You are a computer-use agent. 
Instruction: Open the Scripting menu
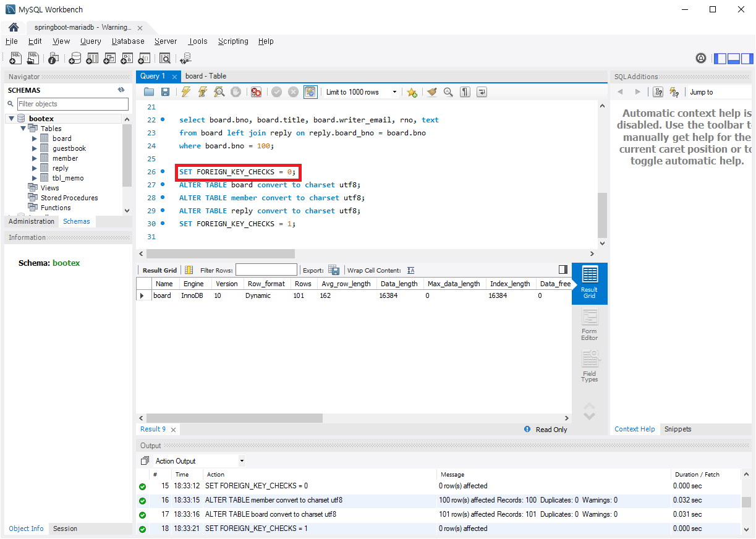pos(233,41)
